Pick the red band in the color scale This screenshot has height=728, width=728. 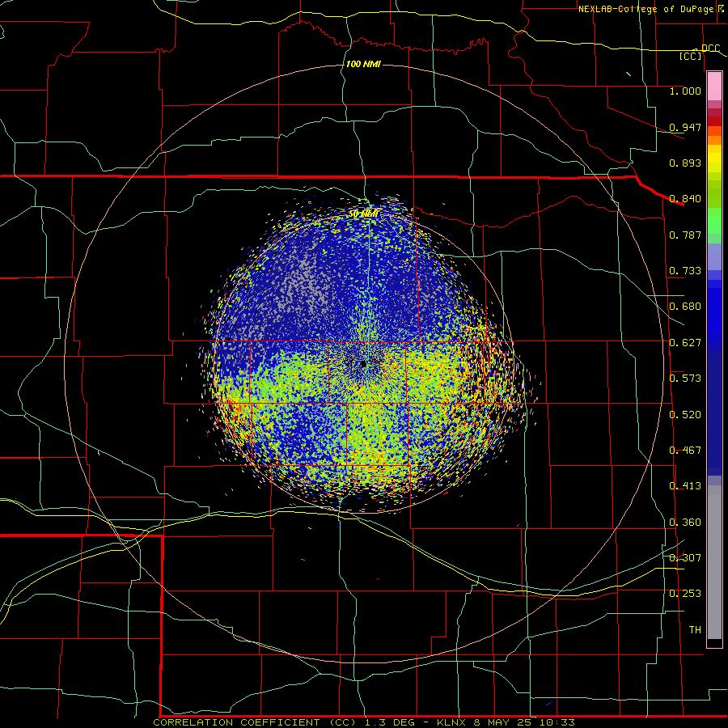(x=714, y=121)
